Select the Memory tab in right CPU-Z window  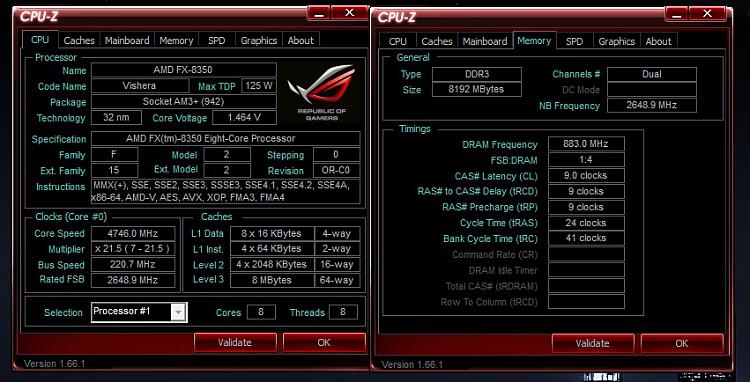[534, 41]
